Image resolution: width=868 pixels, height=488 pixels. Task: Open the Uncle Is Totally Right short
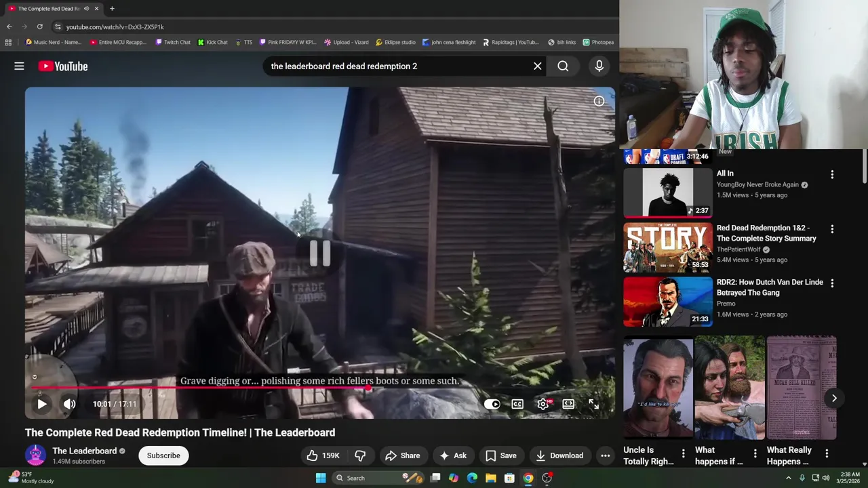pyautogui.click(x=658, y=388)
